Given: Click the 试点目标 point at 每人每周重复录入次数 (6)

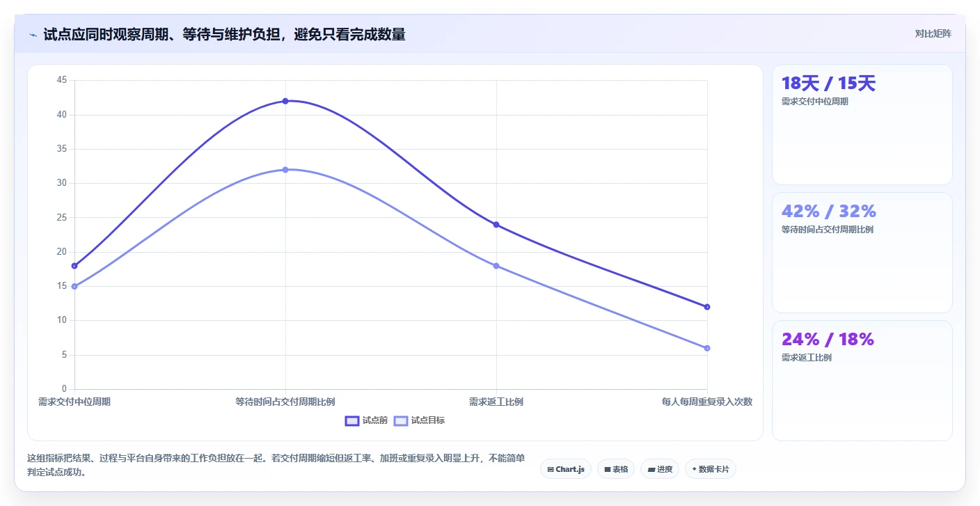Looking at the screenshot, I should (707, 348).
